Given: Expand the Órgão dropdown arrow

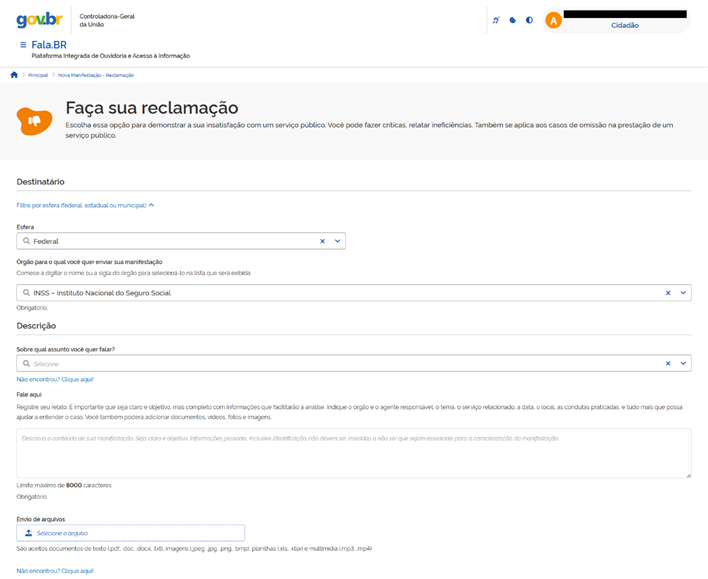Looking at the screenshot, I should tap(683, 293).
